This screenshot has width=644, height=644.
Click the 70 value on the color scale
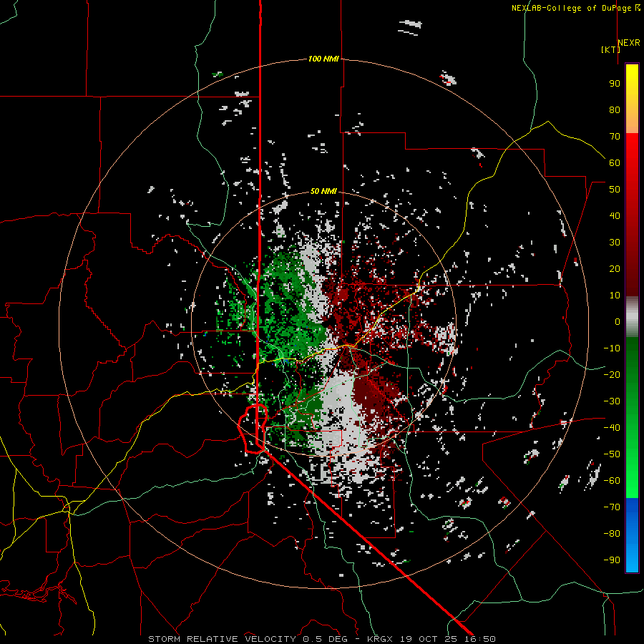[x=615, y=137]
